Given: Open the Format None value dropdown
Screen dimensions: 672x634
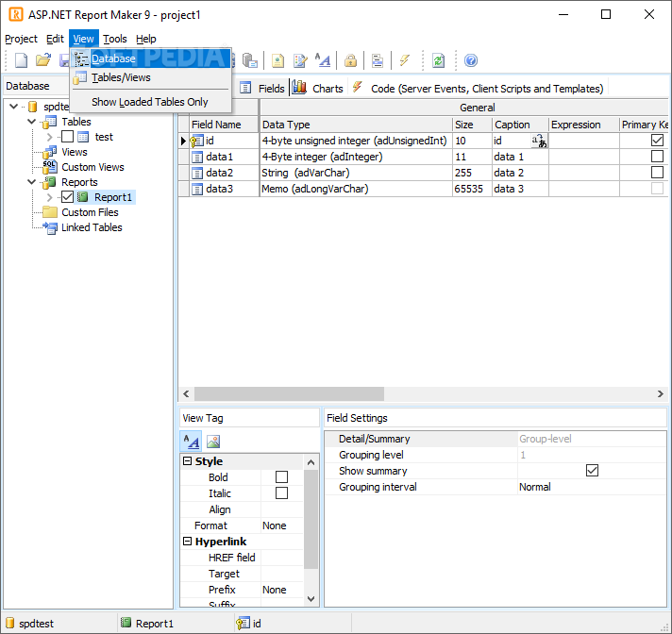Looking at the screenshot, I should pyautogui.click(x=282, y=526).
